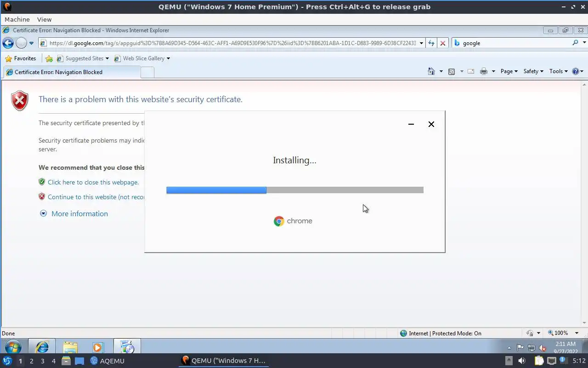
Task: Click the Windows muted volume tray icon
Action: 543,348
